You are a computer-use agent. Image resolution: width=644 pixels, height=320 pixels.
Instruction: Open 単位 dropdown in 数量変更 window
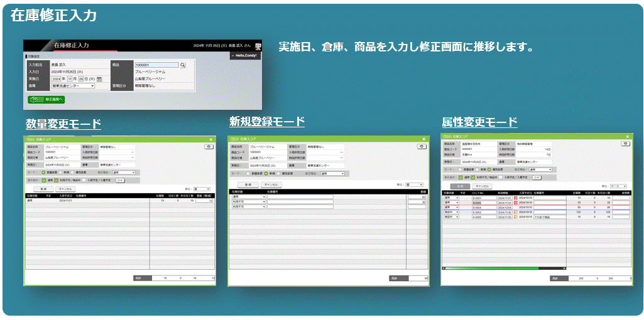click(202, 189)
